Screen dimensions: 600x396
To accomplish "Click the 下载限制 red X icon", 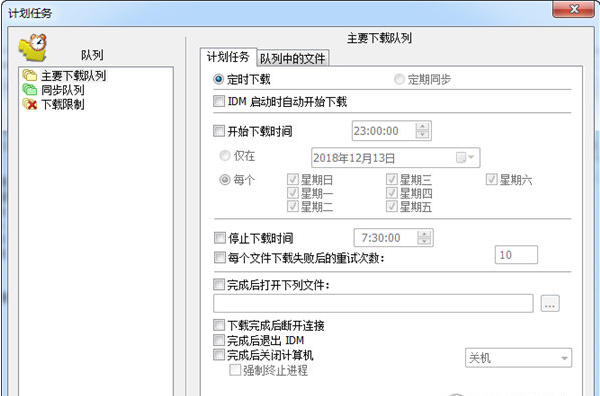I will [x=29, y=104].
